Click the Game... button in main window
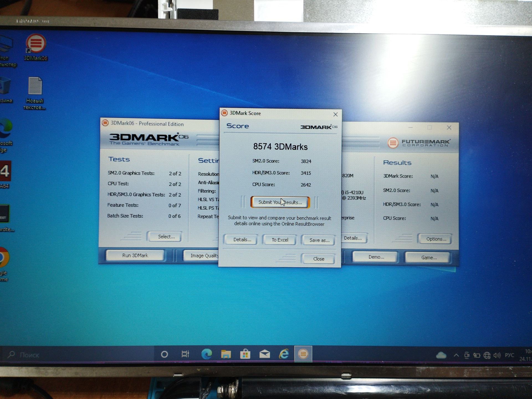 pyautogui.click(x=429, y=258)
